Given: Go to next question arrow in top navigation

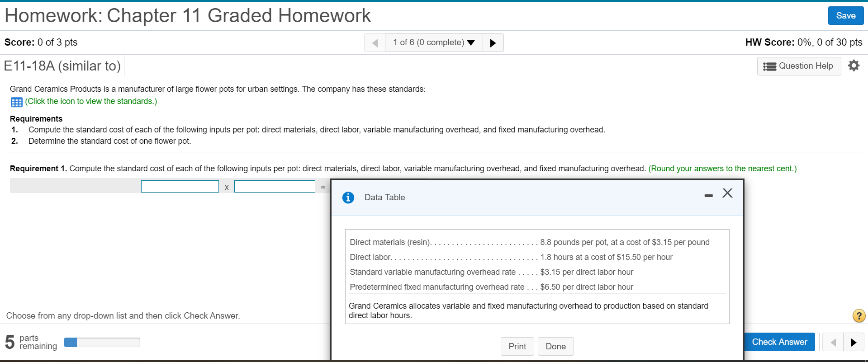Looking at the screenshot, I should (x=493, y=43).
